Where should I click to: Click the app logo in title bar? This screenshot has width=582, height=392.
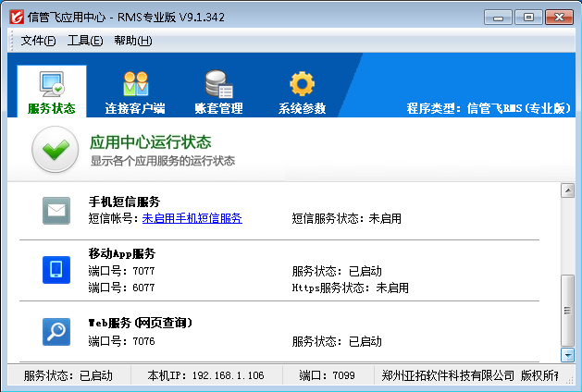pos(16,17)
